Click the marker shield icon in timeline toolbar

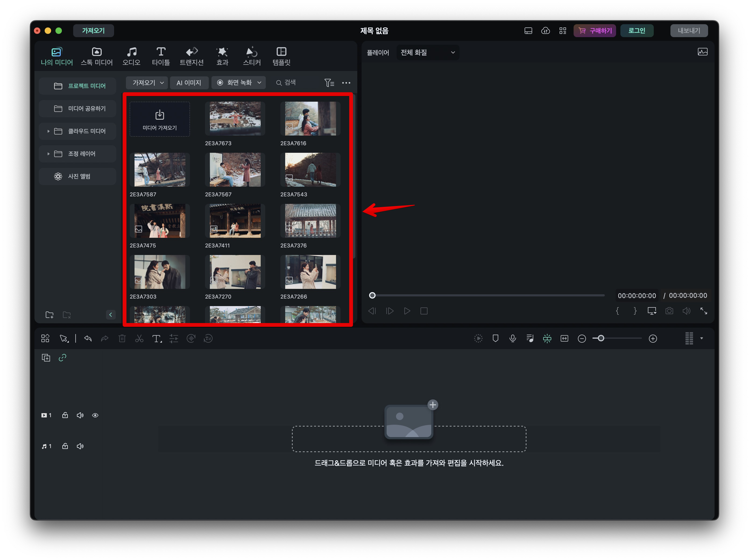[x=495, y=339]
